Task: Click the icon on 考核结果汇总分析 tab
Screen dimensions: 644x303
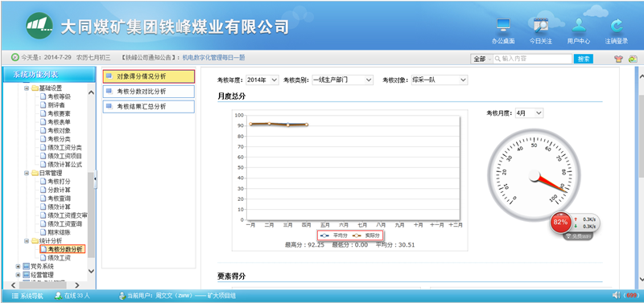Action: 109,106
